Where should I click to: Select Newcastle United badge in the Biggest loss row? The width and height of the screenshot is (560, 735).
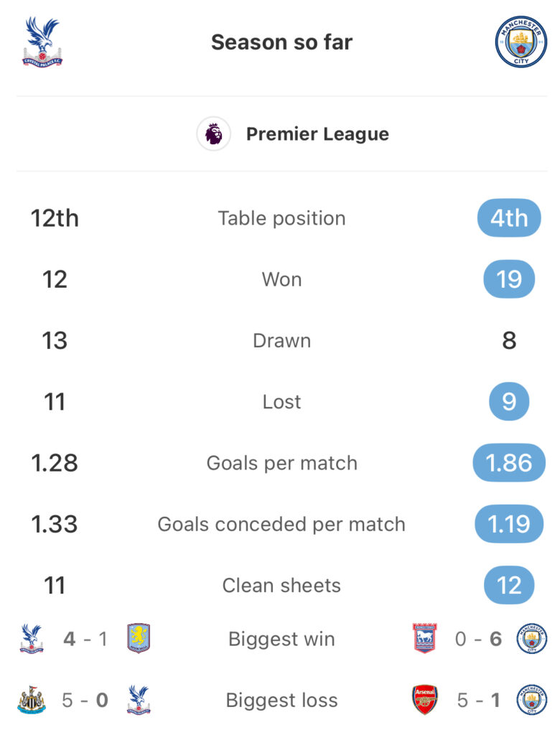click(x=32, y=700)
